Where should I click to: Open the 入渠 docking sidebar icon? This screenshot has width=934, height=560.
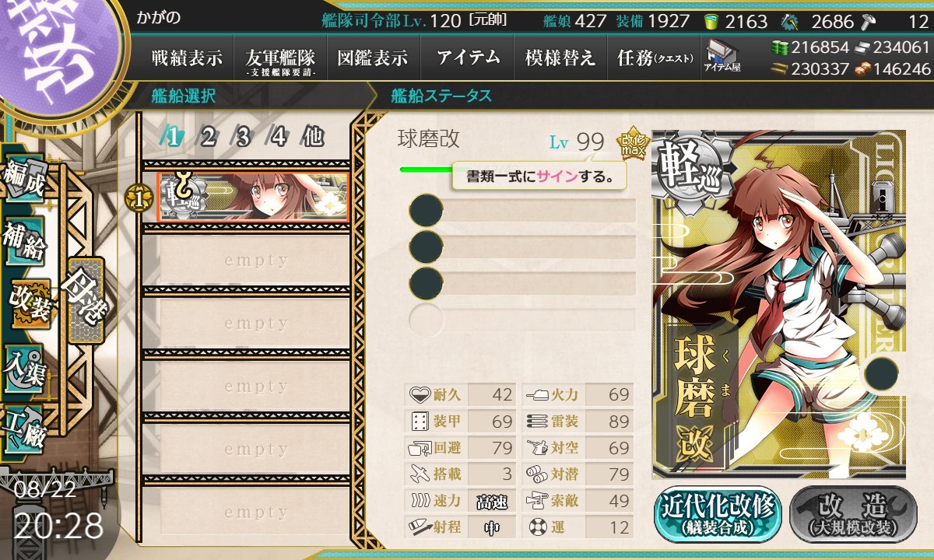click(x=25, y=366)
